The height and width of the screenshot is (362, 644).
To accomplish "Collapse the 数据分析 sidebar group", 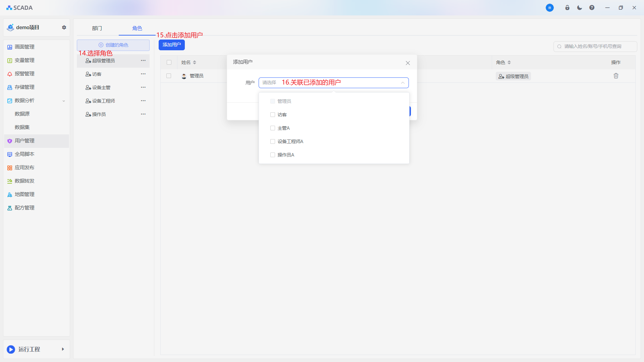I will tap(64, 101).
